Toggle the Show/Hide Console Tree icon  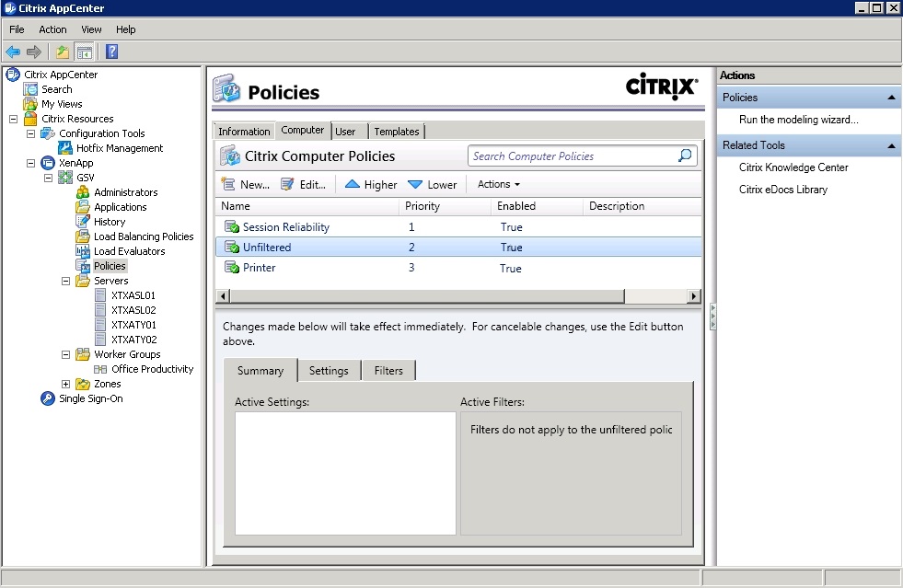[84, 52]
